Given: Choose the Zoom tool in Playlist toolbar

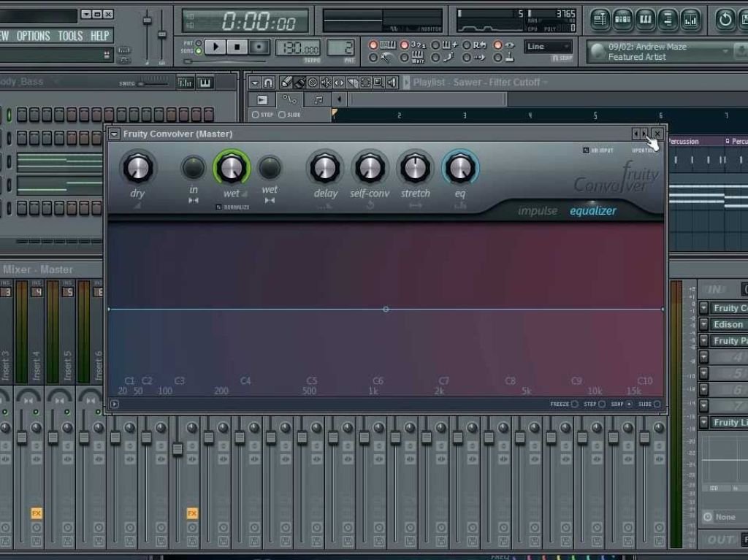Looking at the screenshot, I should 378,83.
